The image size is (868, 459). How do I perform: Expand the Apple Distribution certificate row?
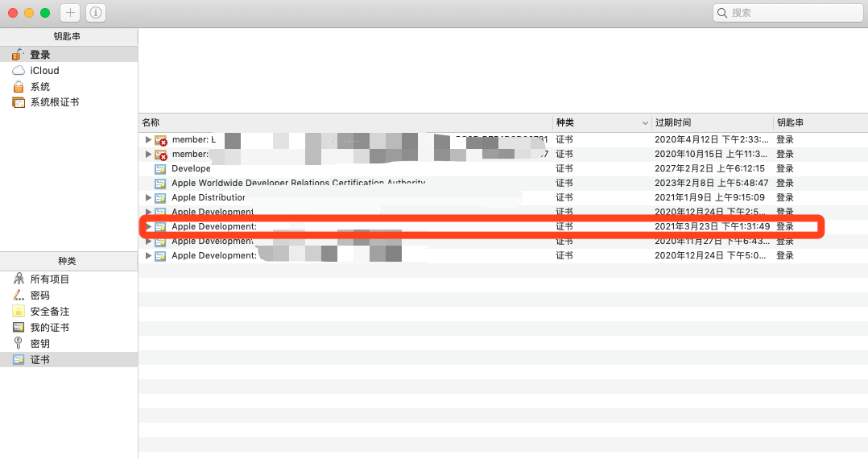click(148, 197)
